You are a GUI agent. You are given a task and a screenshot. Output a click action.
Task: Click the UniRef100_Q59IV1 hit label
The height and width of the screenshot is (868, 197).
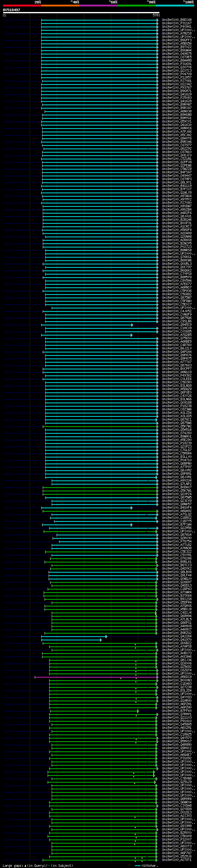(x=176, y=121)
